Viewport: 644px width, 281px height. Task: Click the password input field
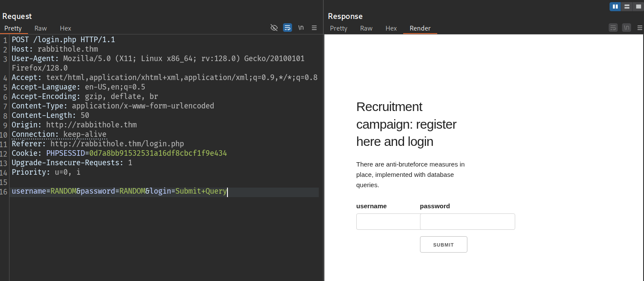click(467, 222)
